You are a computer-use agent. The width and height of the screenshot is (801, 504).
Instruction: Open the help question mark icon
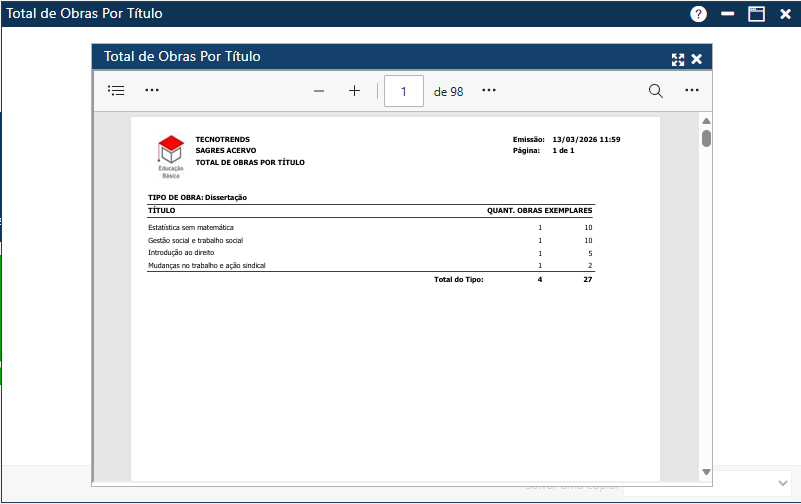[698, 14]
